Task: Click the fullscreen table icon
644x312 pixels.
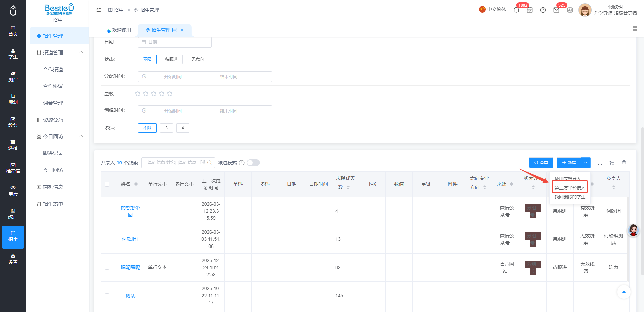Action: 600,163
